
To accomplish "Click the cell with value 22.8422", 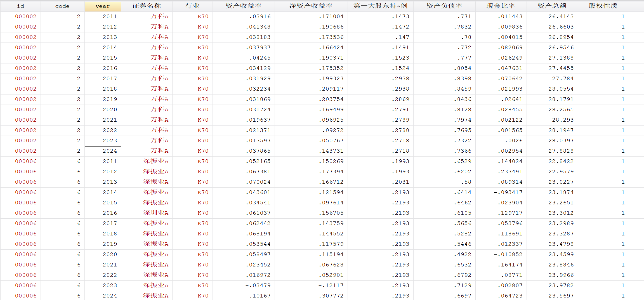I will click(x=552, y=161).
